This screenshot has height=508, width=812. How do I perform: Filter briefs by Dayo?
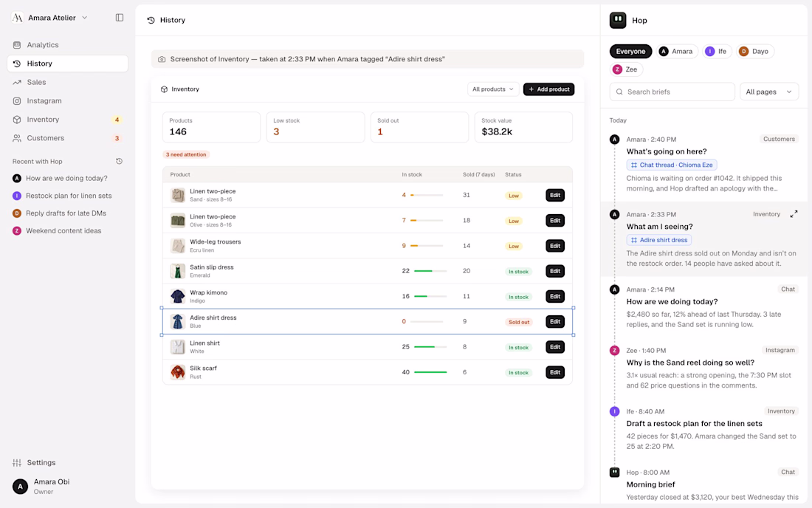coord(754,51)
